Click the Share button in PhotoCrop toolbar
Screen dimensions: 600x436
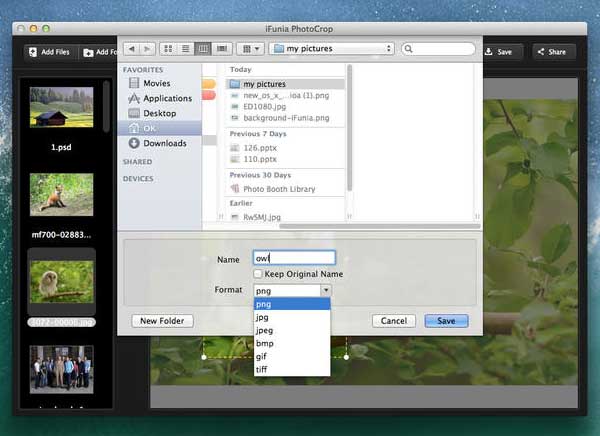click(x=552, y=52)
